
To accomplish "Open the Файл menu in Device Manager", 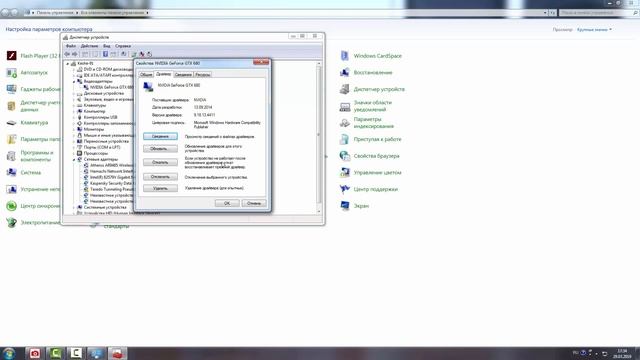I will (71, 46).
